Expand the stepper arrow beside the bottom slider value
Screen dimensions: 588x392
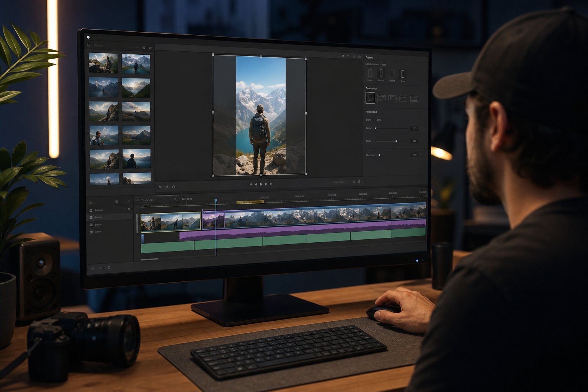click(421, 155)
